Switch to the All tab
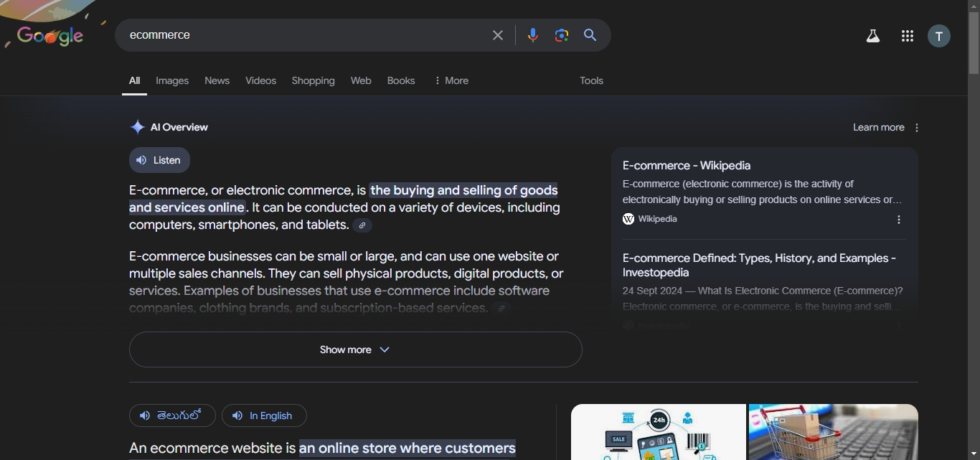 pos(134,81)
